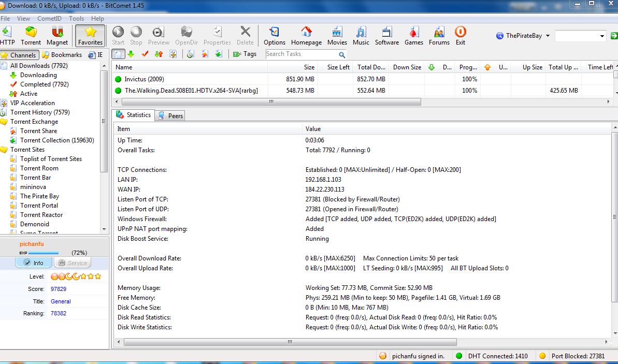
Task: Open task Properties from toolbar
Action: pyautogui.click(x=217, y=35)
